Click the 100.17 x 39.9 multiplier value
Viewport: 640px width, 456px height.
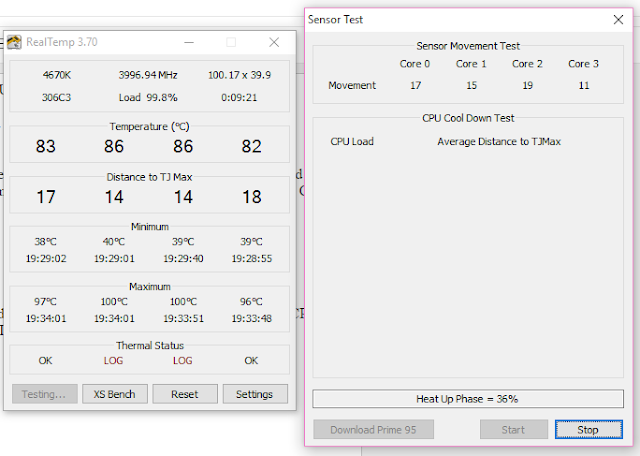click(240, 75)
